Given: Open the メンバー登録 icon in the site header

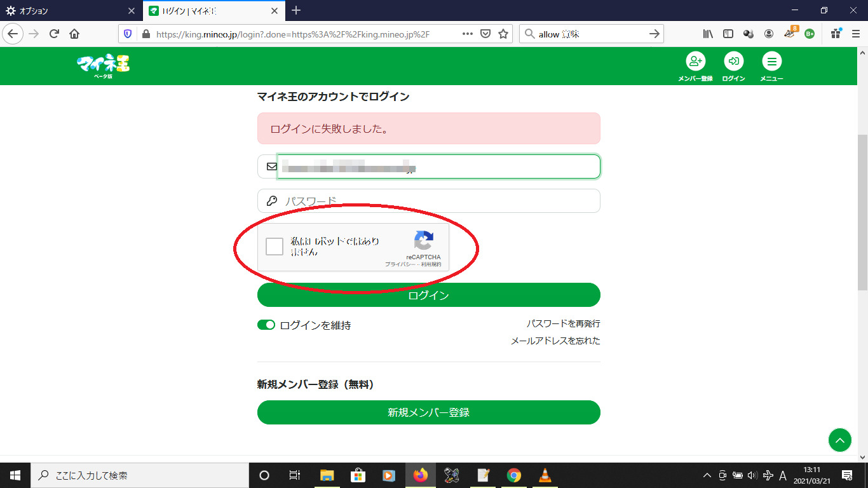Looking at the screenshot, I should 695,66.
